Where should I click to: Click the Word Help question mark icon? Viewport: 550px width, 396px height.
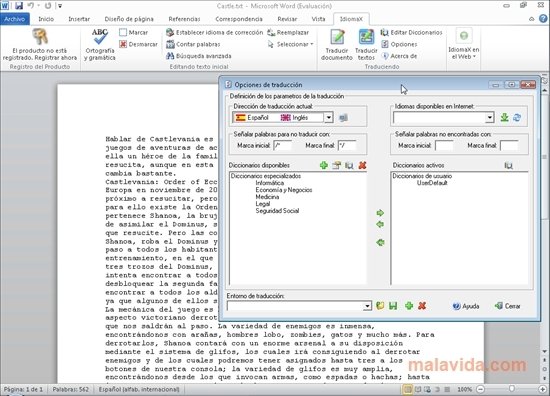click(x=543, y=19)
